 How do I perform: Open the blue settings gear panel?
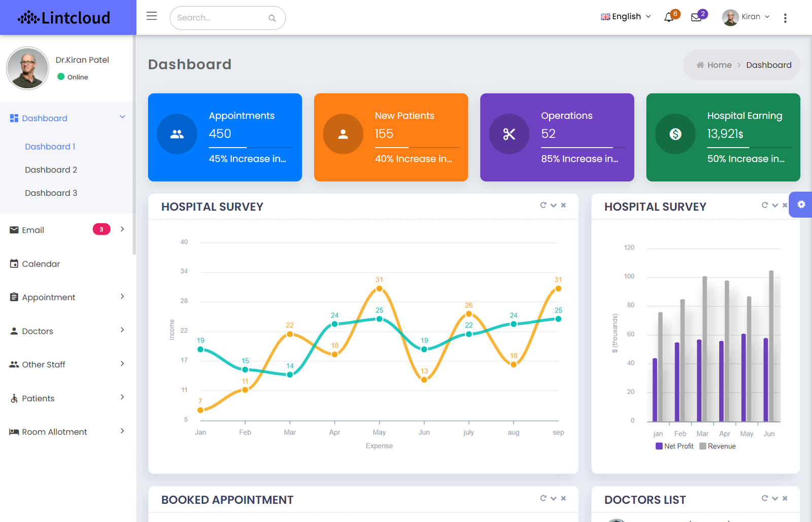(801, 204)
